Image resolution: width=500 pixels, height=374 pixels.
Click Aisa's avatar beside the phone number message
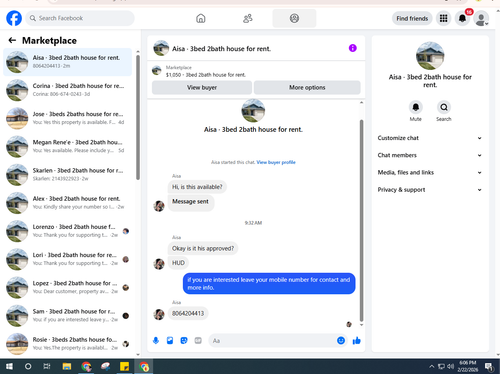click(159, 314)
